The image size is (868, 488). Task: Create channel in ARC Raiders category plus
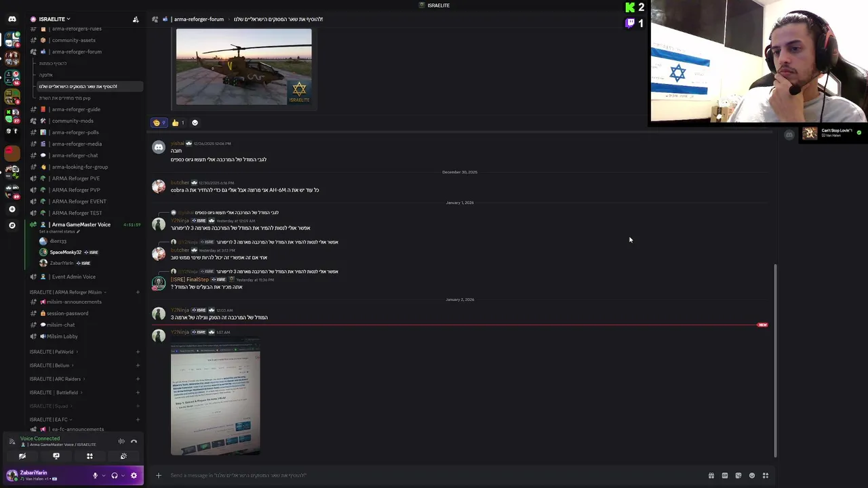[138, 379]
